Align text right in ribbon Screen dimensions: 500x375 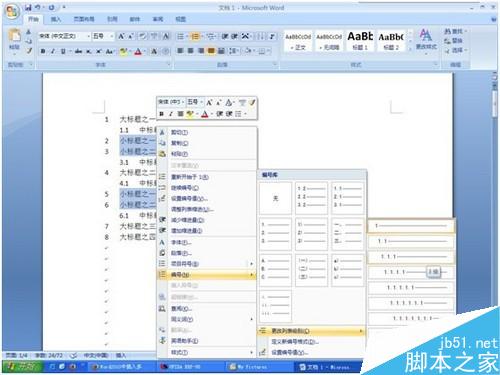click(x=201, y=51)
